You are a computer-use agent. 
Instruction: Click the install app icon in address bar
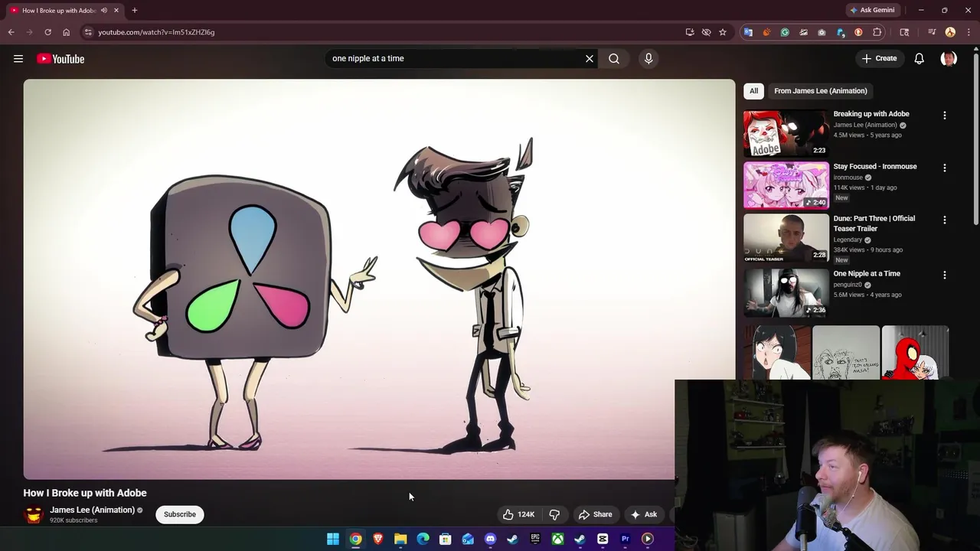[x=690, y=32]
